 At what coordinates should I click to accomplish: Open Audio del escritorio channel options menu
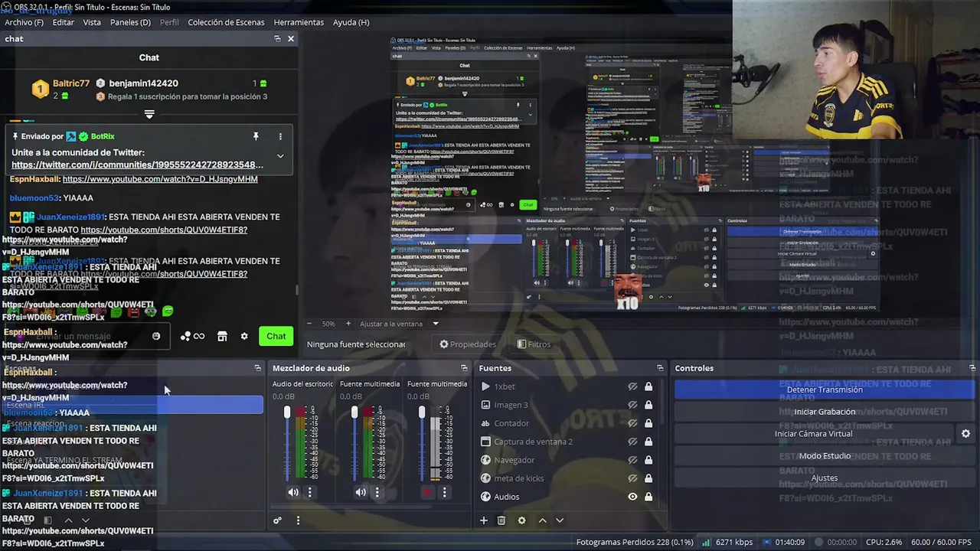coord(310,492)
